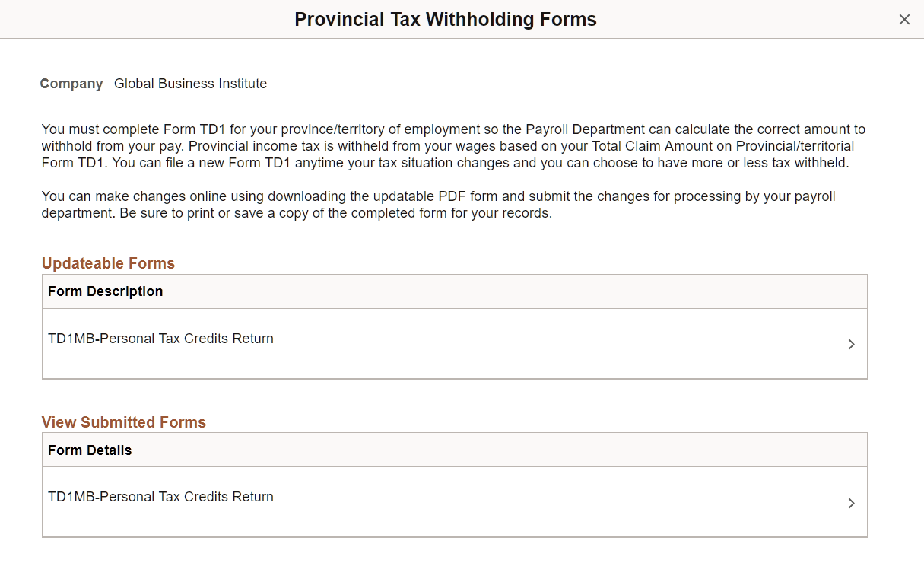Click the Updateable Forms section heading
This screenshot has height=563, width=924.
(108, 262)
